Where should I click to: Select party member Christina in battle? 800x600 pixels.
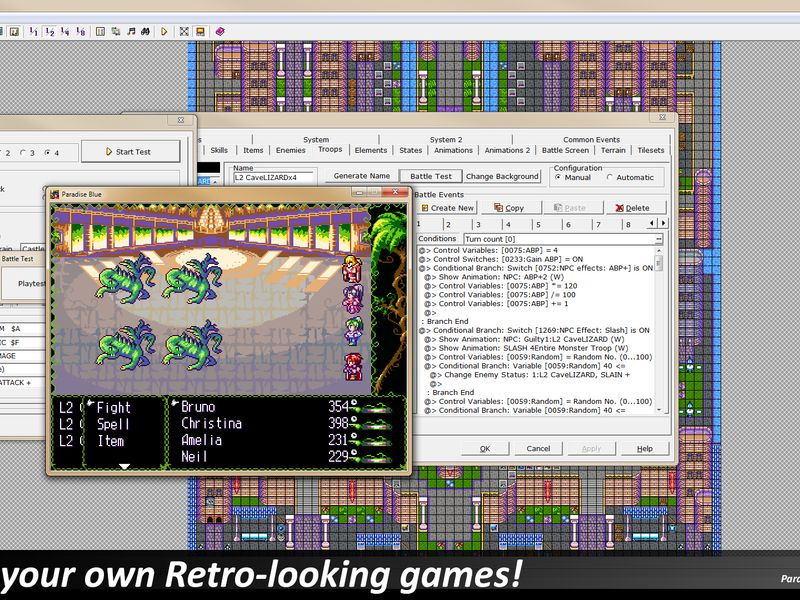tap(211, 423)
